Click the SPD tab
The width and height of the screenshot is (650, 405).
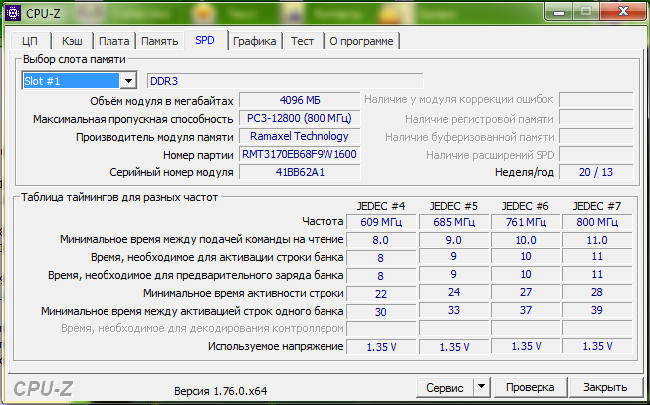coord(204,40)
